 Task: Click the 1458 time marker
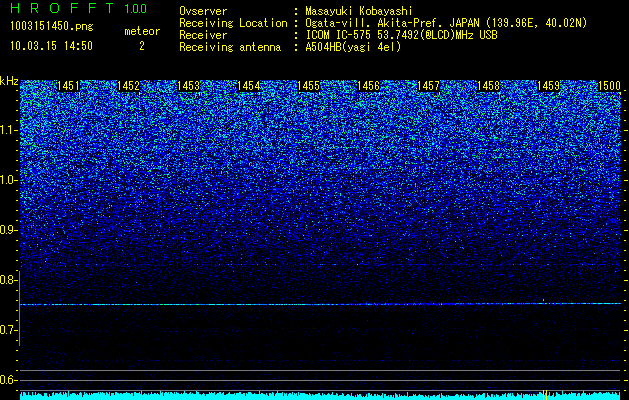coord(489,86)
